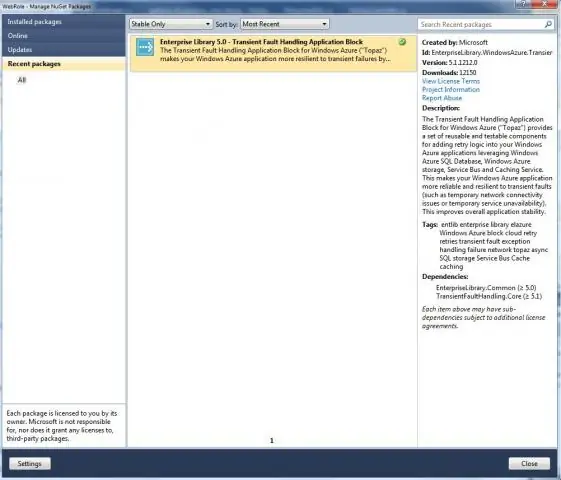This screenshot has width=561, height=480.
Task: Click EnterpriseLibrary.Common dependency text
Action: coord(486,288)
